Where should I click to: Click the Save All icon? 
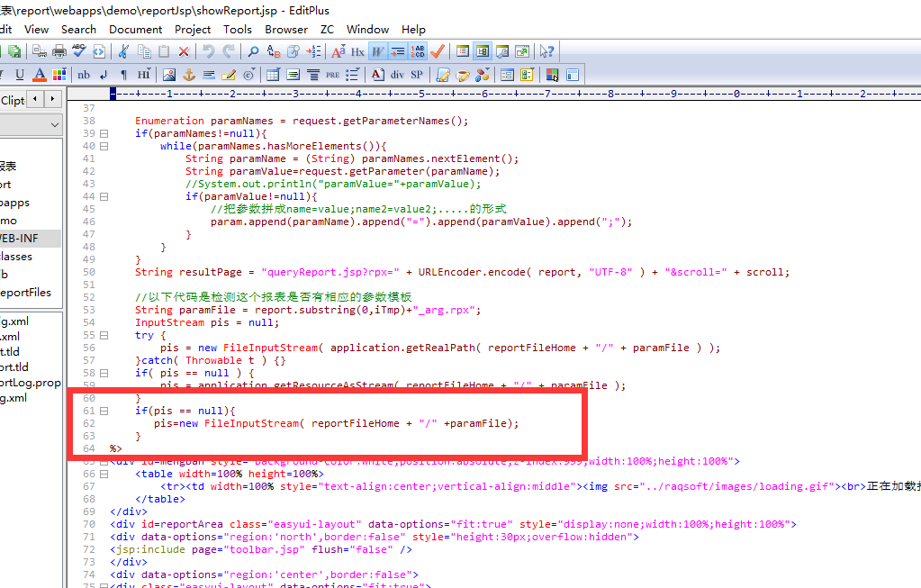14,51
